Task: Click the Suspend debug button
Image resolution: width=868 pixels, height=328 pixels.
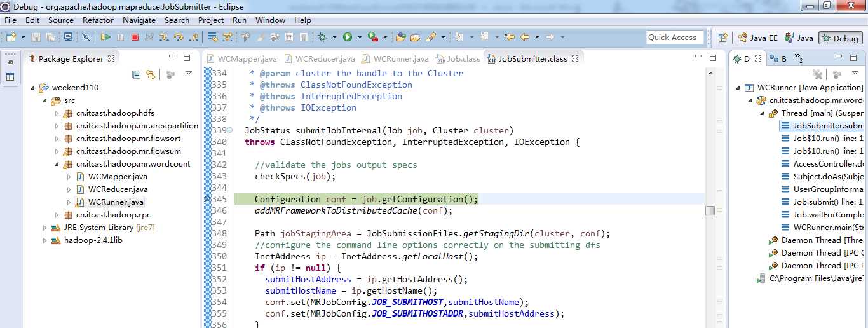Action: (120, 37)
